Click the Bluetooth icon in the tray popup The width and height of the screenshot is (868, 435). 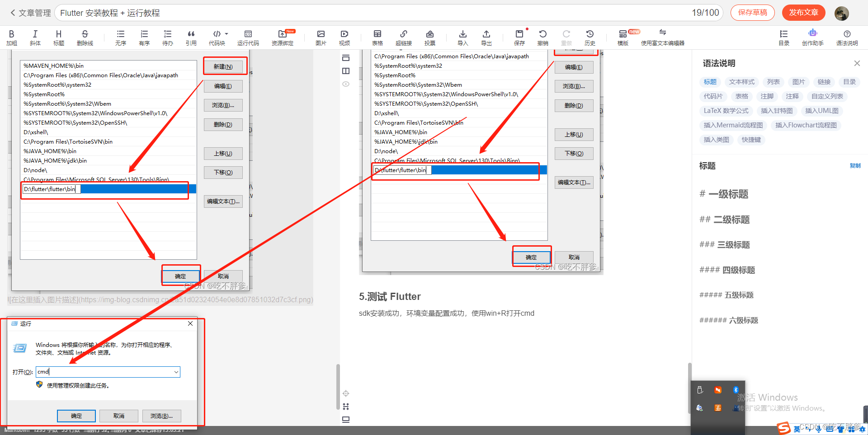736,390
